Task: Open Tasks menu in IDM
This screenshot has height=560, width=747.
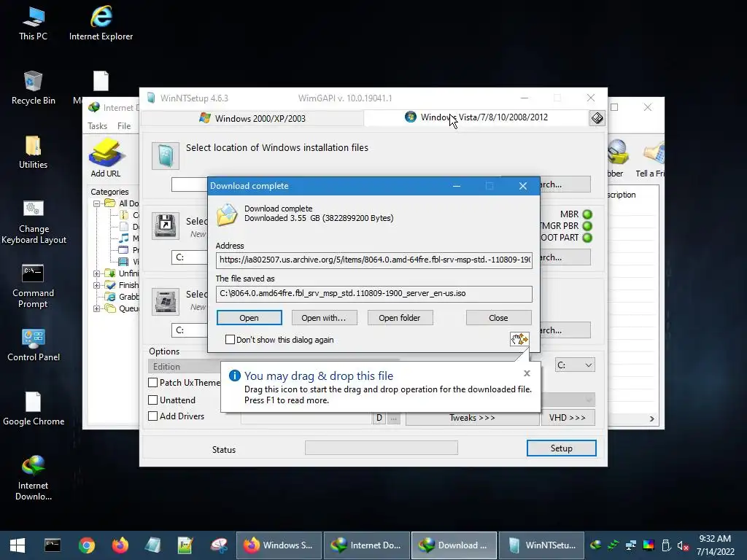Action: 97,126
